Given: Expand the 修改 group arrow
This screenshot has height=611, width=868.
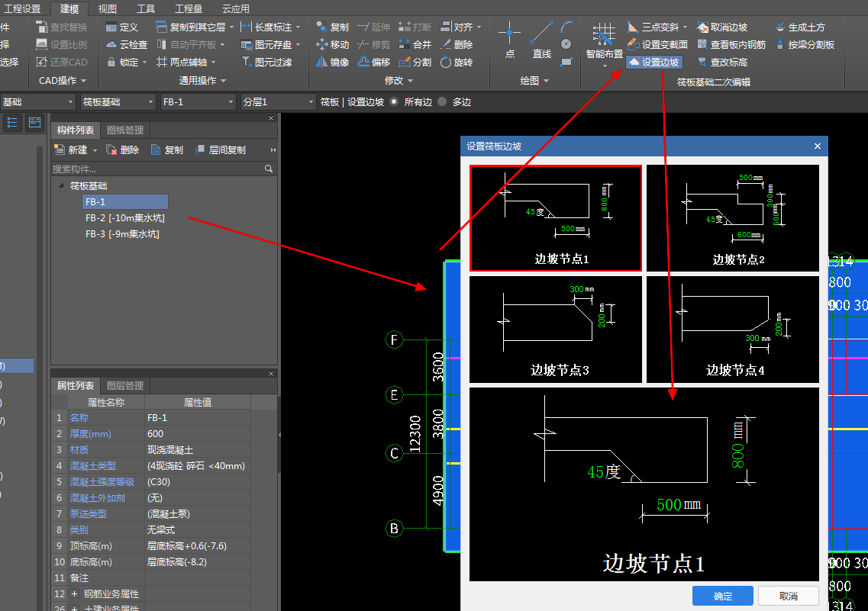Looking at the screenshot, I should 410,81.
